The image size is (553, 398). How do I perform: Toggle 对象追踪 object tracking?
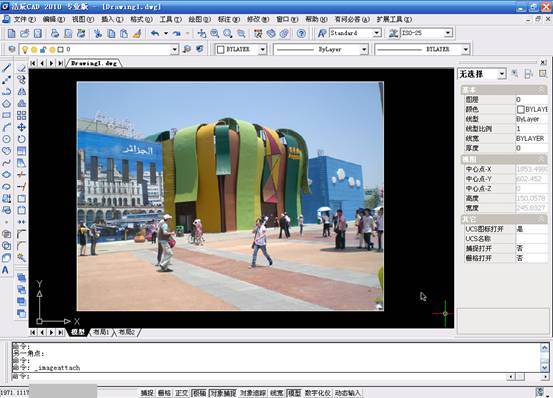(253, 393)
